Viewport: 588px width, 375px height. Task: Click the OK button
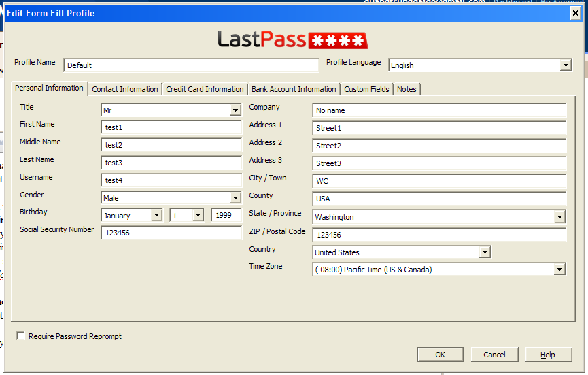pos(440,355)
